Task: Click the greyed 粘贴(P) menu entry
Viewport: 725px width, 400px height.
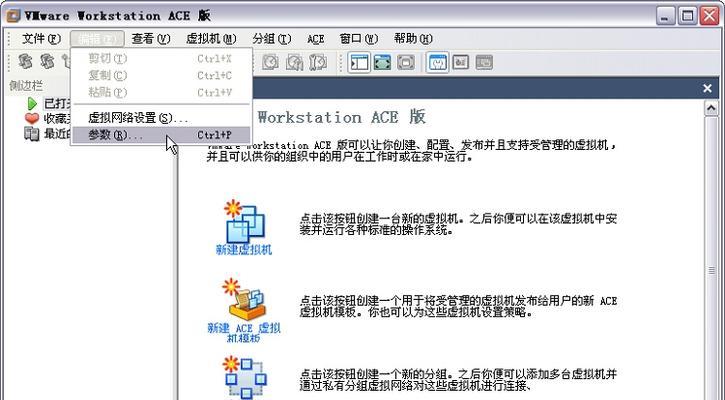Action: [x=161, y=92]
